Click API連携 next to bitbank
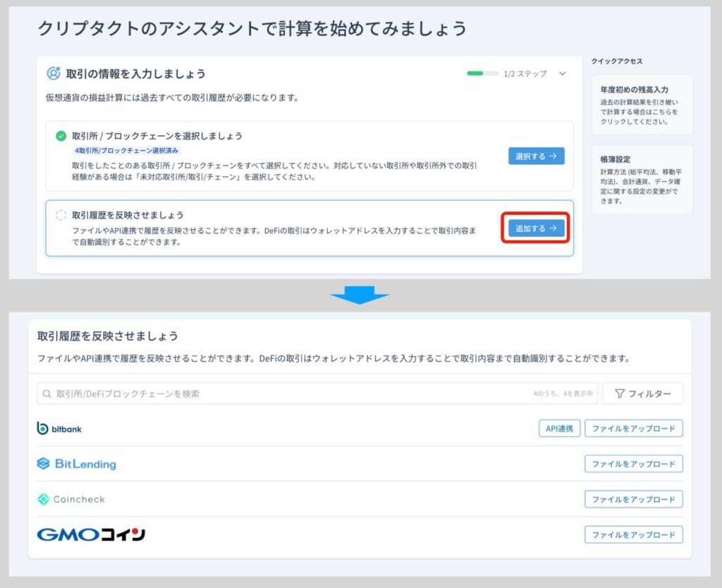The height and width of the screenshot is (588, 722). [x=559, y=428]
